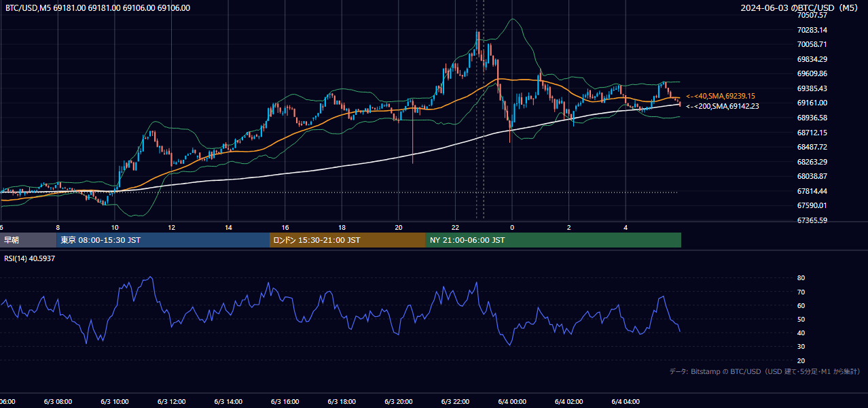Click price axis label 67365.59
868x408 pixels.
point(812,220)
